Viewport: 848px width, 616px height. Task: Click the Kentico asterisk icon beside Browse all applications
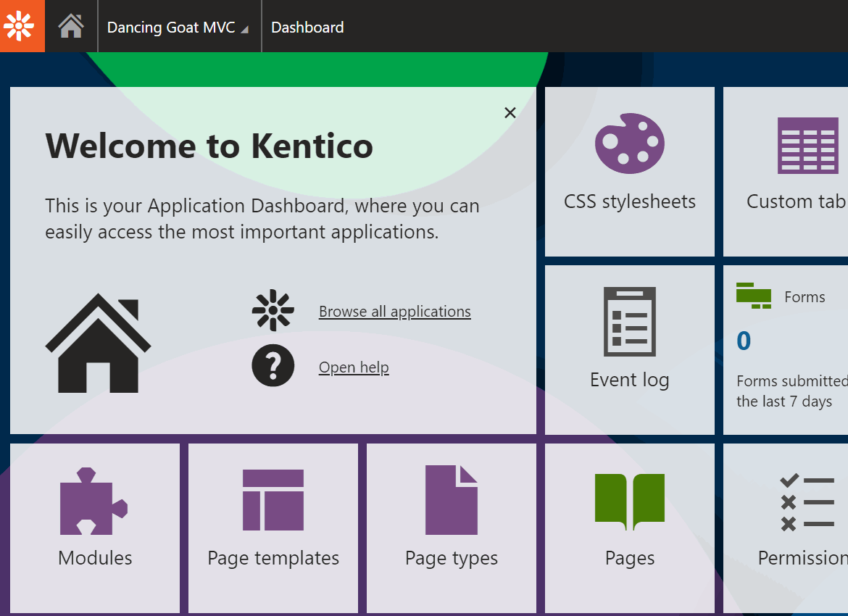(x=273, y=310)
